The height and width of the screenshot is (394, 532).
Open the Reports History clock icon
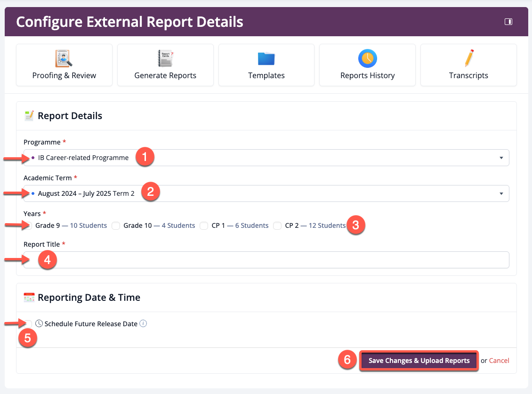coord(367,58)
